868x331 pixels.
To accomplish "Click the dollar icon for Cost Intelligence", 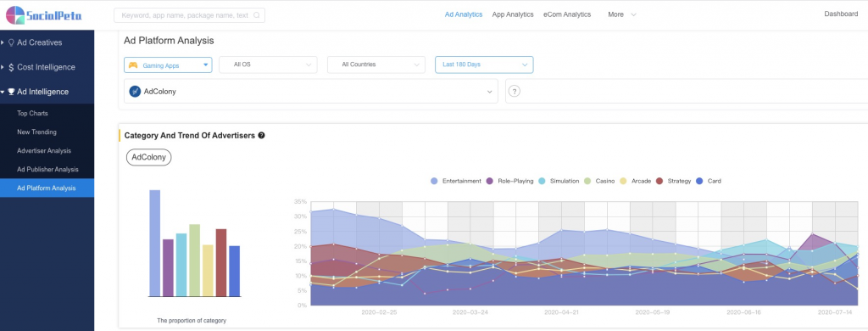I will (x=11, y=67).
